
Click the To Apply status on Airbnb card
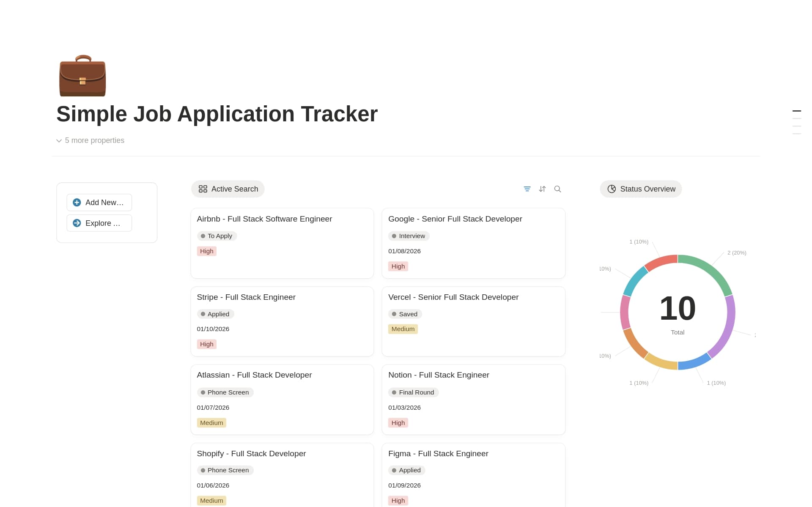coord(217,236)
